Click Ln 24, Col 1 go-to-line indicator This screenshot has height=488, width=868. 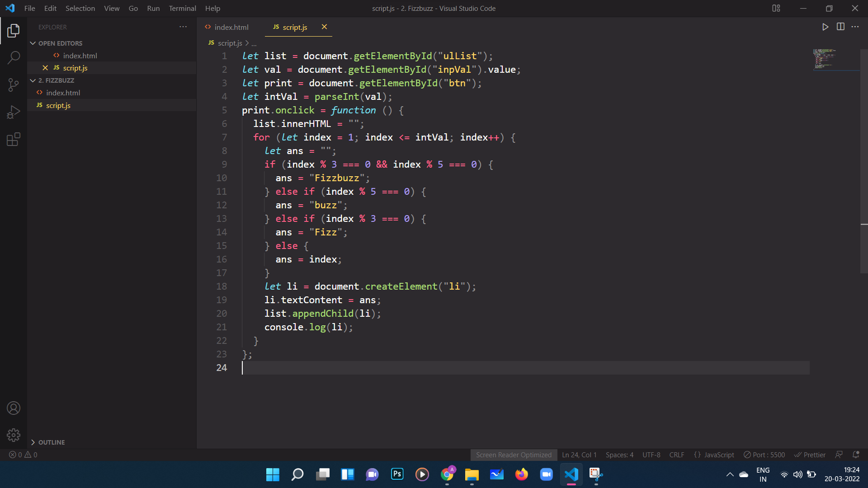click(579, 455)
